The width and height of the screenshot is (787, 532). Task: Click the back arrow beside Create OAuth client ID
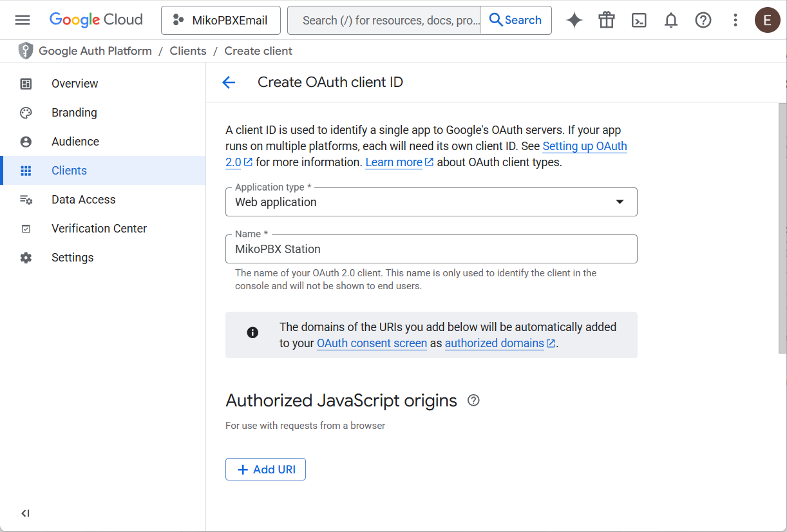tap(229, 82)
